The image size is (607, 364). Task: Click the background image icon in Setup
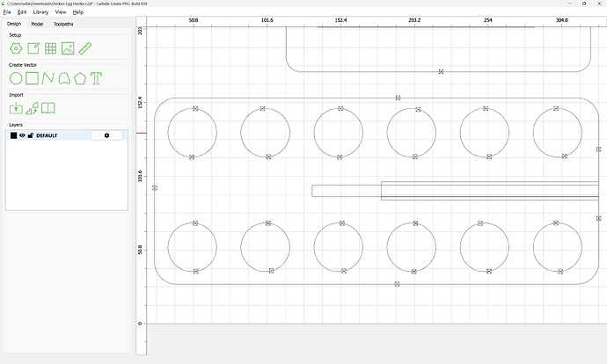point(68,49)
